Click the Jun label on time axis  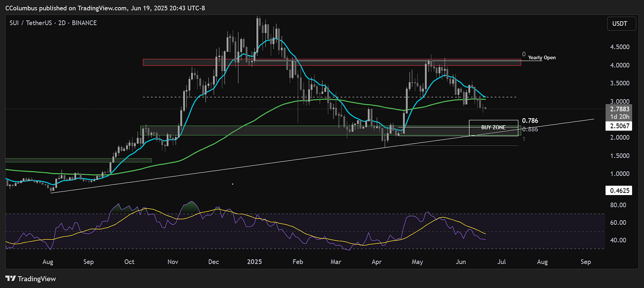461,262
